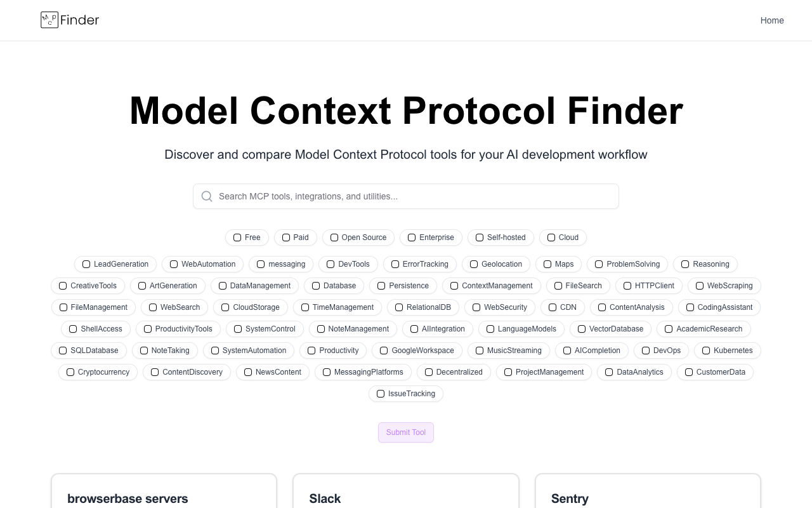Check the Self-hosted filter option
The image size is (812, 508).
480,237
